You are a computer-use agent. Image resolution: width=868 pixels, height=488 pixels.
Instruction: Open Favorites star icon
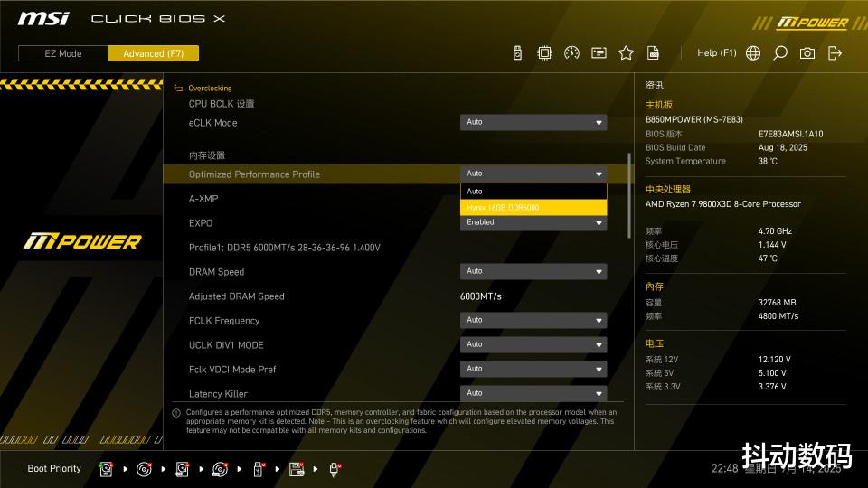click(x=626, y=53)
